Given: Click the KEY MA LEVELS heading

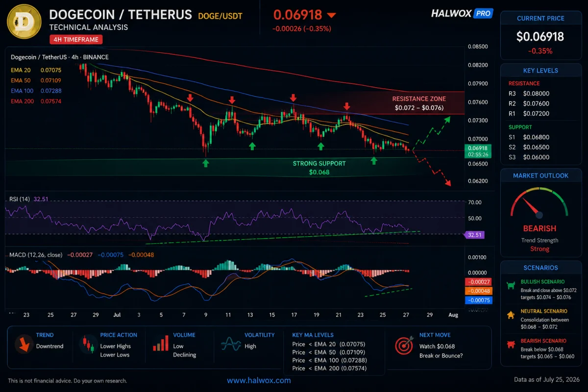Looking at the screenshot, I should tap(313, 335).
